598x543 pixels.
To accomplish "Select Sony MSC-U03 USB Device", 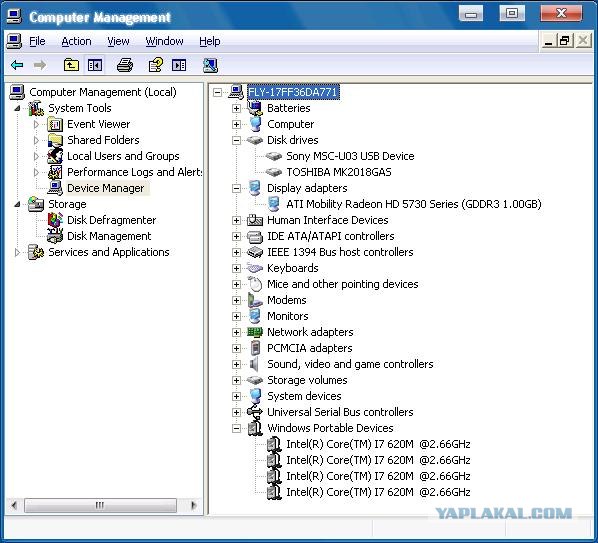I will (350, 156).
